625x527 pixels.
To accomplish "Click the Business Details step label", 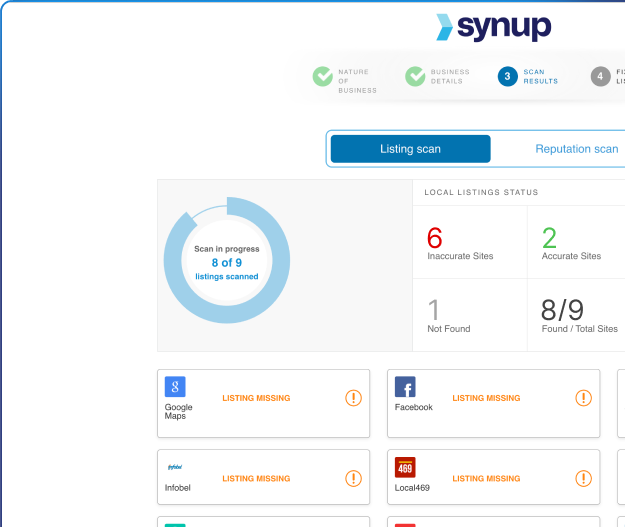I will click(x=450, y=76).
